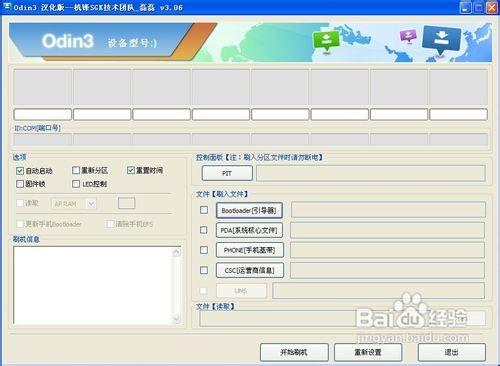
Task: Click the leftmost white status box above ID:COM
Action: point(43,114)
